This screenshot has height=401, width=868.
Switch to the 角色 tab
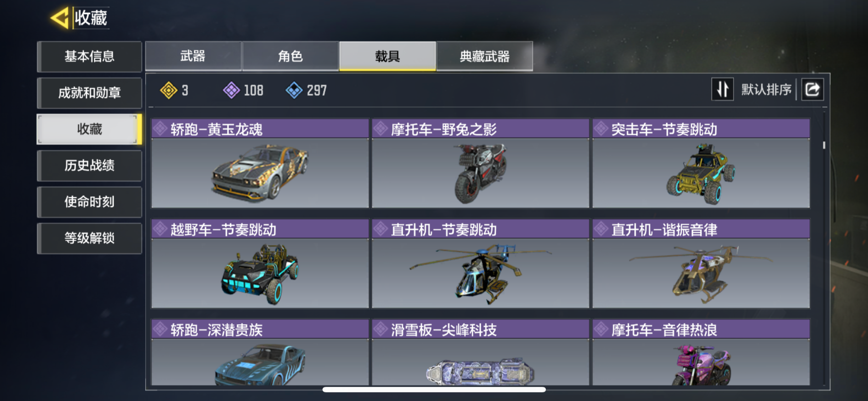pos(290,56)
